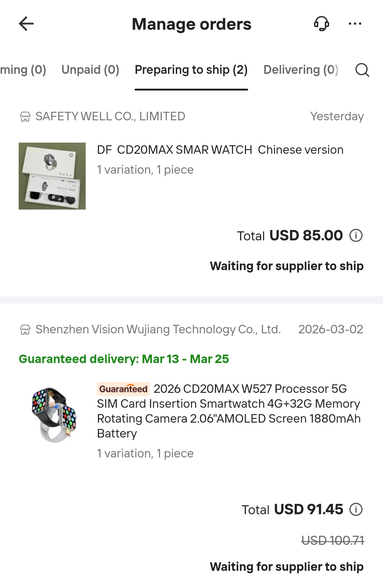
Task: Open the DF CD20MAX SMAR WATCH order title
Action: point(220,150)
